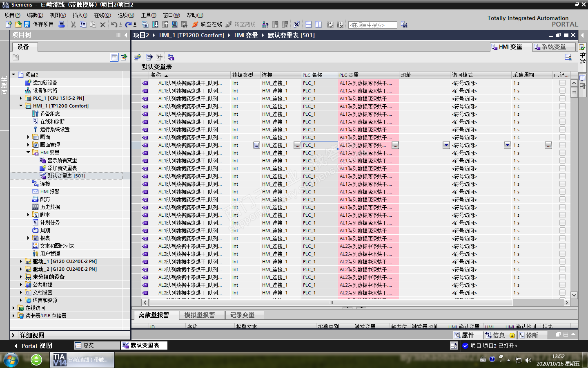Click the Cut scissors icon
Screen dimensions: 588x368
(73, 25)
